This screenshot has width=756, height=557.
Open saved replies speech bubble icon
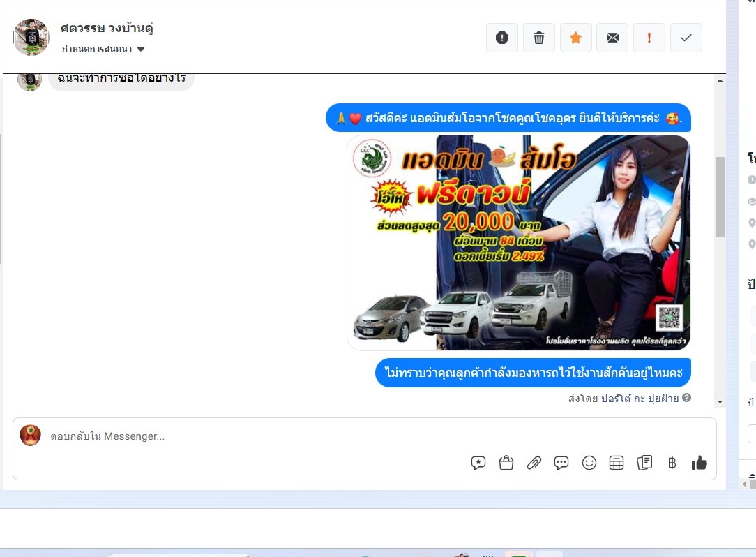[x=478, y=463]
